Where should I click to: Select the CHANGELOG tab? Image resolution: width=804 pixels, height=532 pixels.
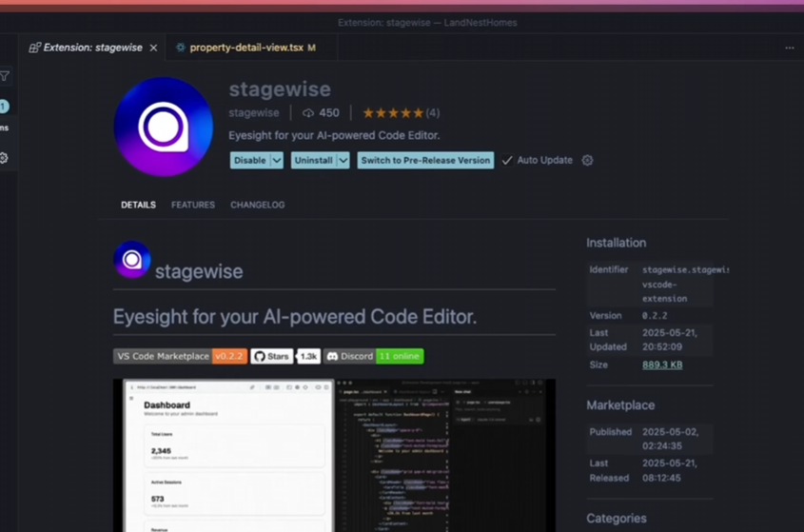point(258,205)
